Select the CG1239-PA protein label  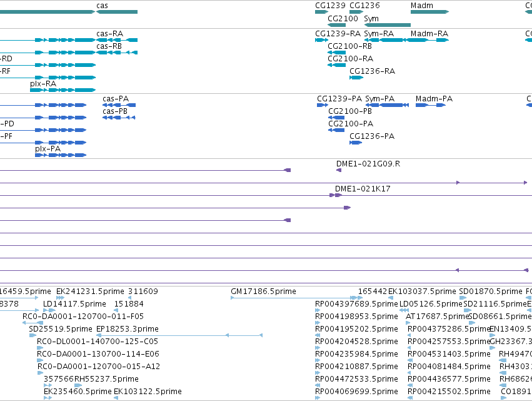(339, 99)
